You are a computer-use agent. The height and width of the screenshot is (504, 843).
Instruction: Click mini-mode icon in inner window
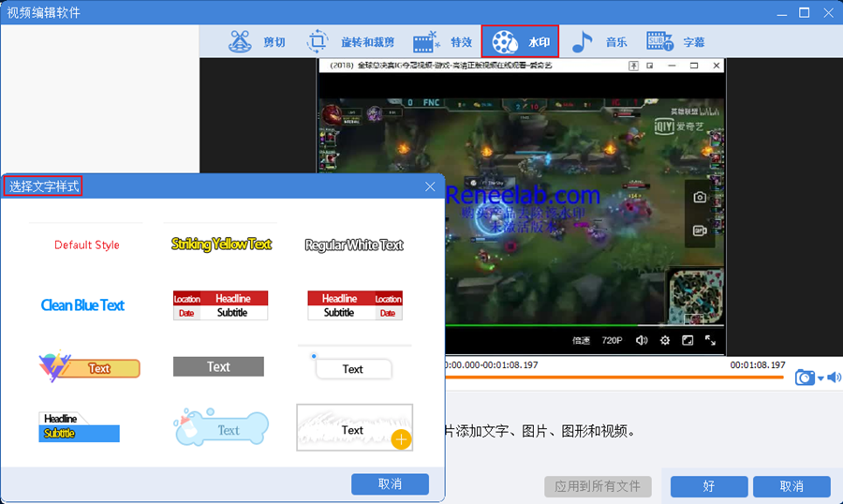coord(650,66)
